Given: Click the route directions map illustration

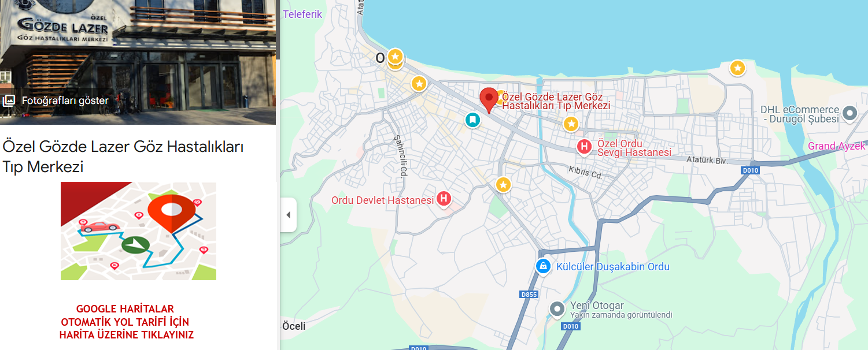Looking at the screenshot, I should point(138,231).
